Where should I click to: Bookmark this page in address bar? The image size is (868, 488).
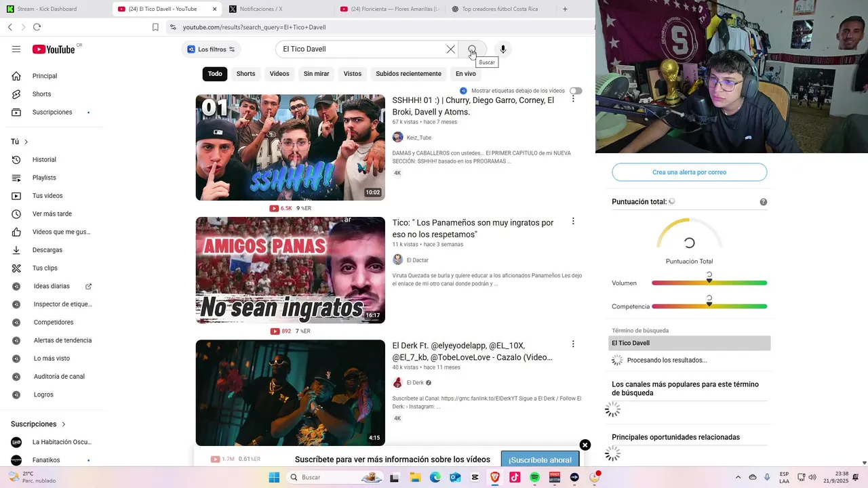(x=155, y=27)
